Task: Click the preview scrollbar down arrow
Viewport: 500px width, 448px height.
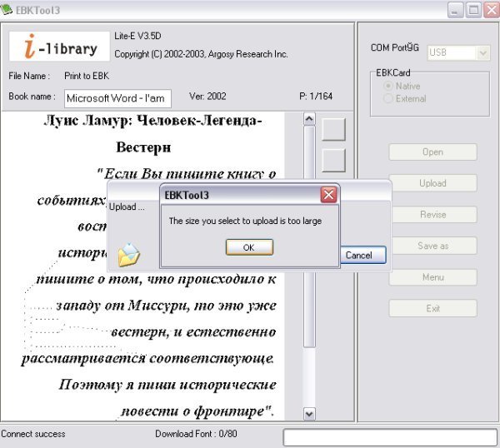Action: point(309,414)
